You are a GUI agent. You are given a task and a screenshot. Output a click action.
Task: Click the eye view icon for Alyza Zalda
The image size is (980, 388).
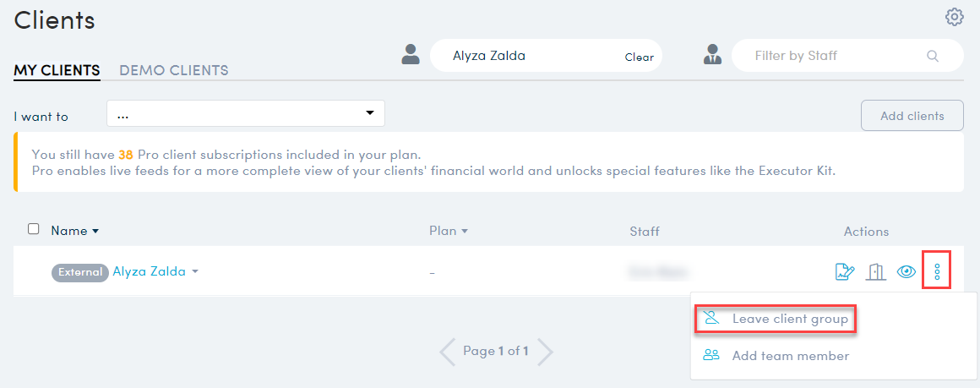[x=906, y=271]
